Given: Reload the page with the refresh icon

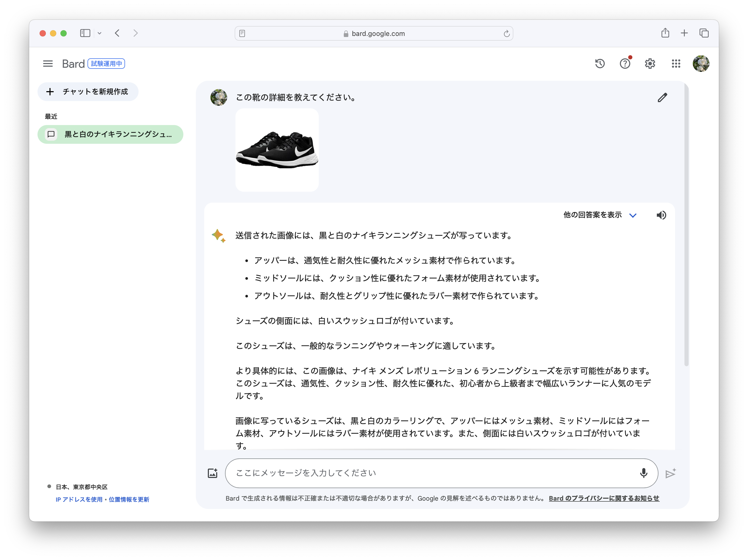Looking at the screenshot, I should [506, 34].
